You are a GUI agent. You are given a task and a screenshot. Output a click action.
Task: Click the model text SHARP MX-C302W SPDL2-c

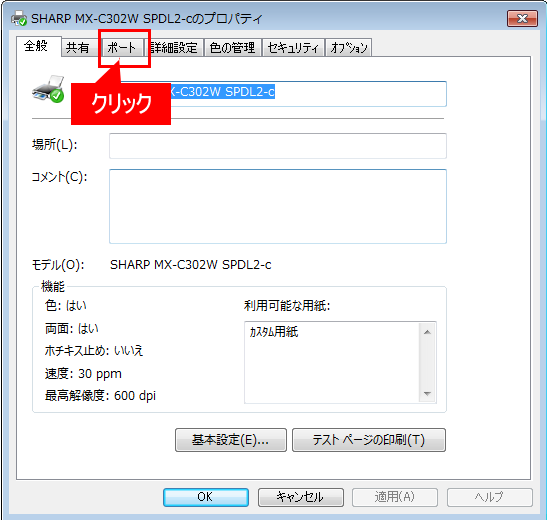pos(190,265)
